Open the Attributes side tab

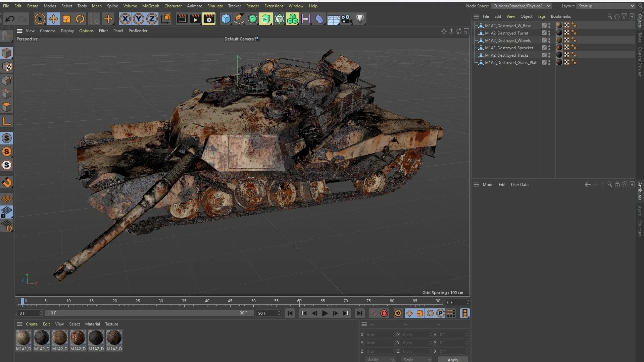[640, 191]
